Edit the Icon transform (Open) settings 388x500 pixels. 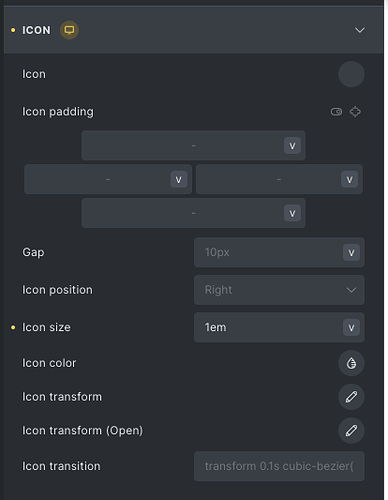351,431
